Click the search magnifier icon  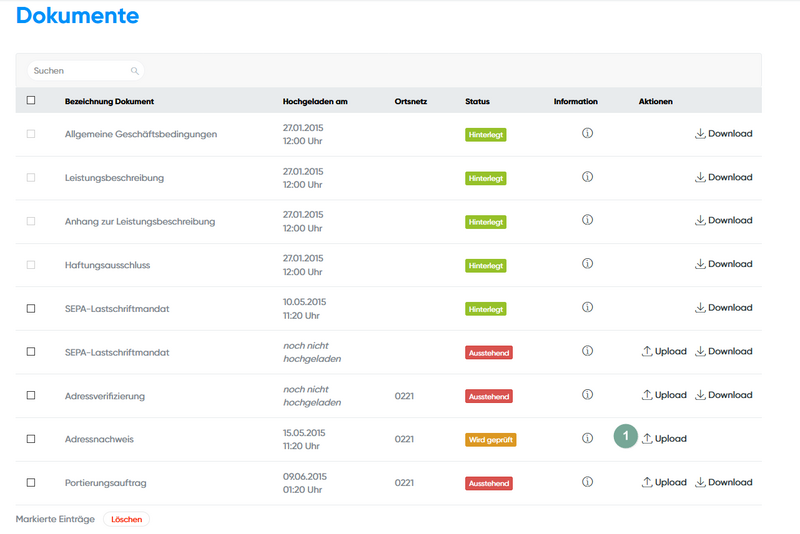tap(135, 71)
